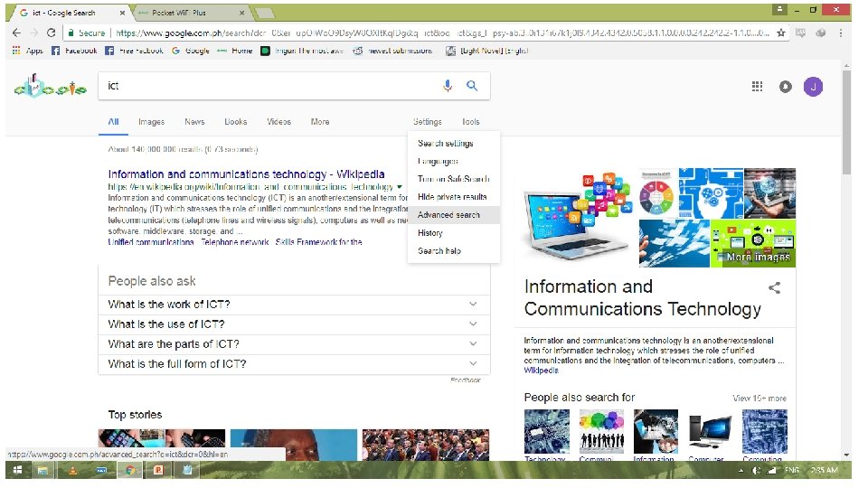This screenshot has width=868, height=488.
Task: Open the notifications icon near account avatar
Action: [786, 87]
